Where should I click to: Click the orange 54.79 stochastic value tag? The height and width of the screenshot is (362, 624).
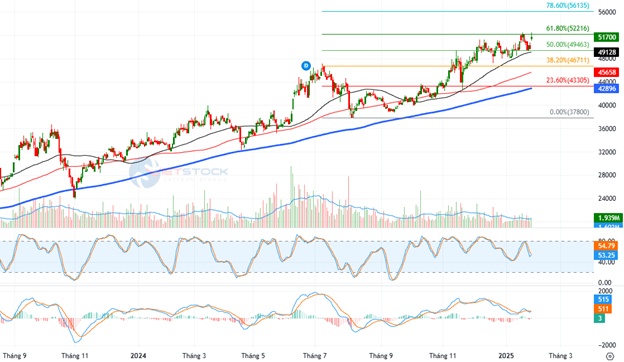(x=606, y=246)
